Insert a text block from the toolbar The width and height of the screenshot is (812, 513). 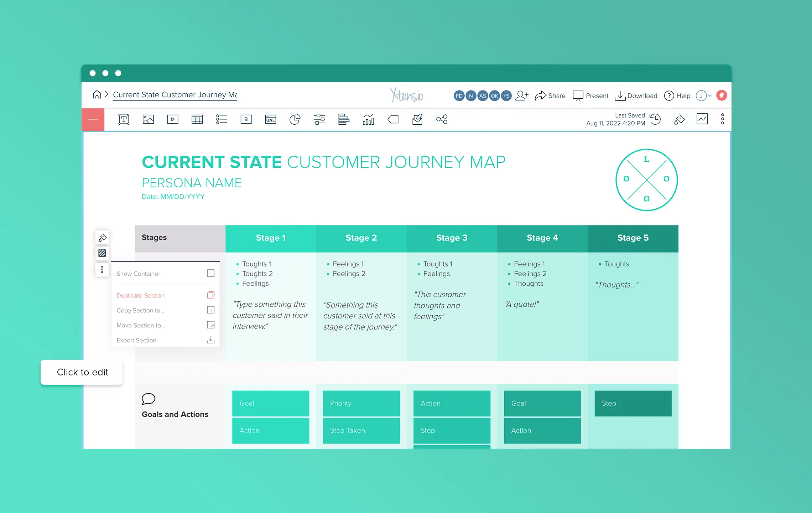pos(124,119)
